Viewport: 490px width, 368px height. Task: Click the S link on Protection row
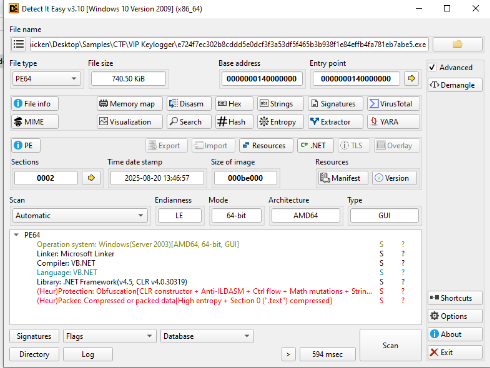tap(381, 291)
